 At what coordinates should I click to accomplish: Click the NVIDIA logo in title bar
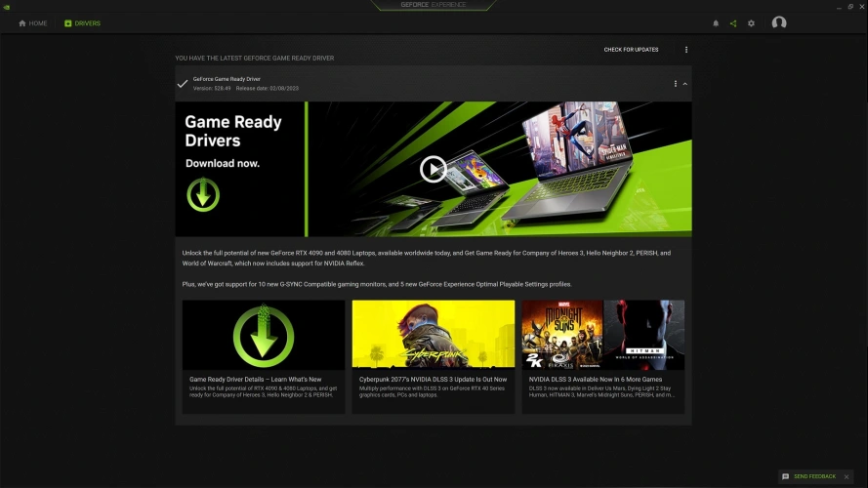[8, 5]
